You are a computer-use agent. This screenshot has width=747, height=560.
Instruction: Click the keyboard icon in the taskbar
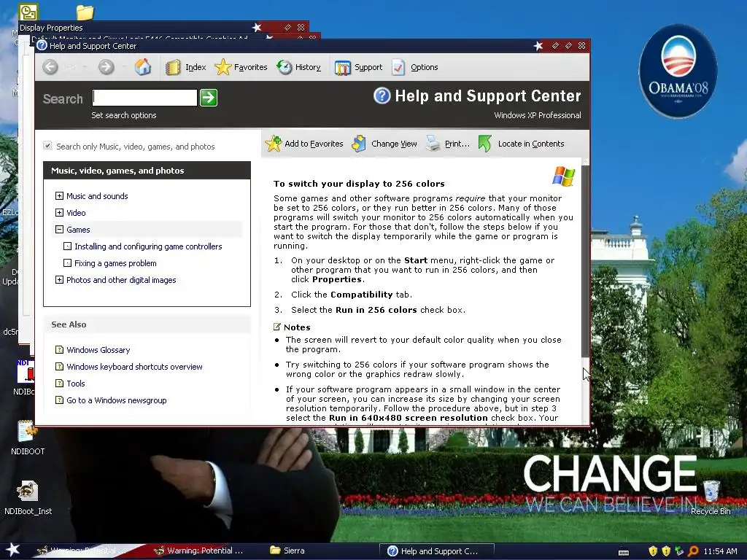click(x=623, y=553)
